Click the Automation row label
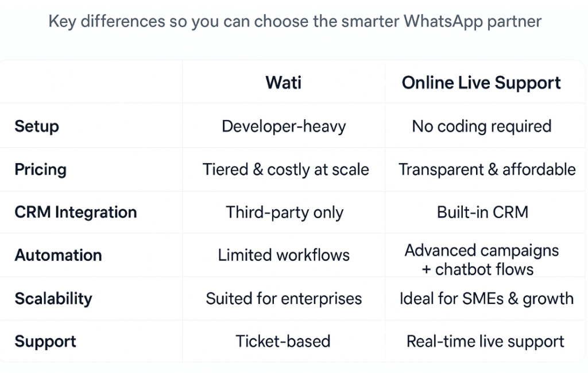Viewport: 588px width, 373px height. pos(58,255)
